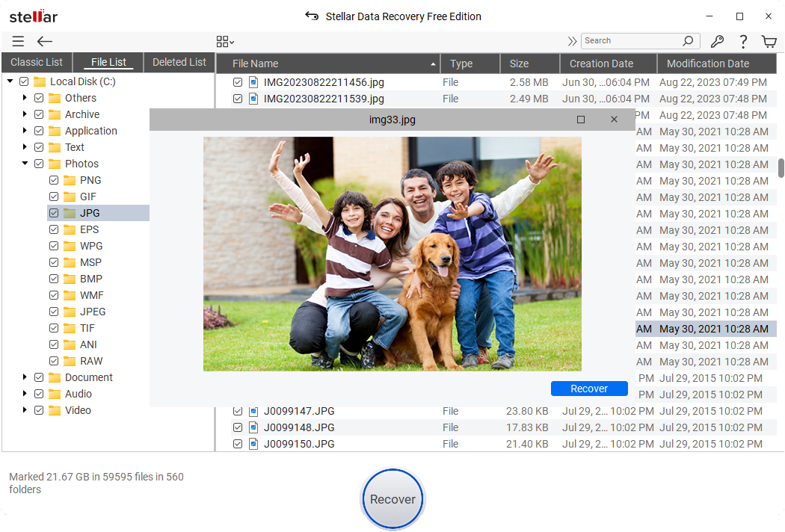This screenshot has width=785, height=532.
Task: Switch to the Classic List tab
Action: click(x=37, y=62)
